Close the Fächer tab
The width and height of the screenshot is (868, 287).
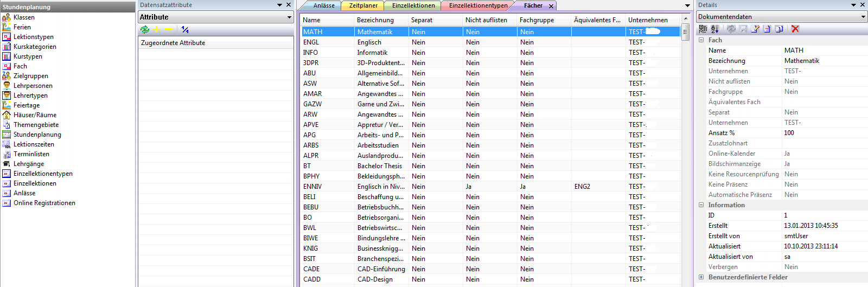tap(551, 6)
